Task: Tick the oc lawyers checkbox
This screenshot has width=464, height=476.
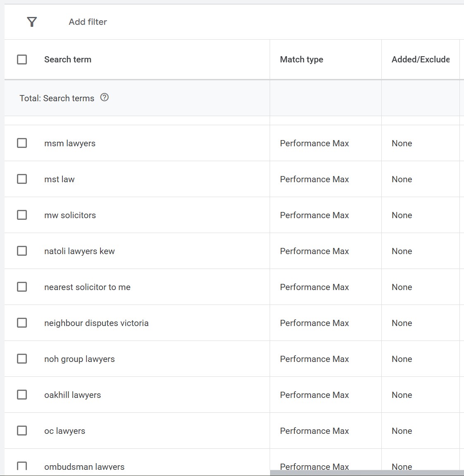Action: [x=22, y=431]
